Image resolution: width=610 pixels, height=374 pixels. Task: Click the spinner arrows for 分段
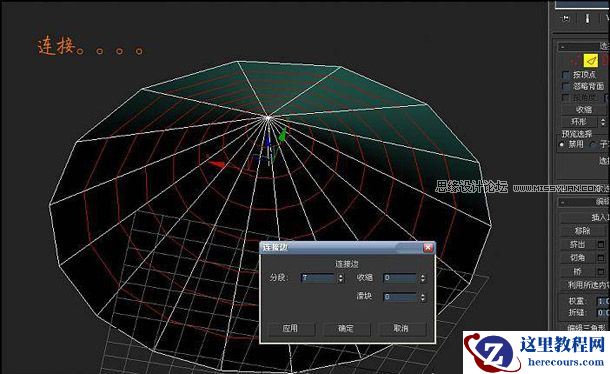(x=341, y=278)
